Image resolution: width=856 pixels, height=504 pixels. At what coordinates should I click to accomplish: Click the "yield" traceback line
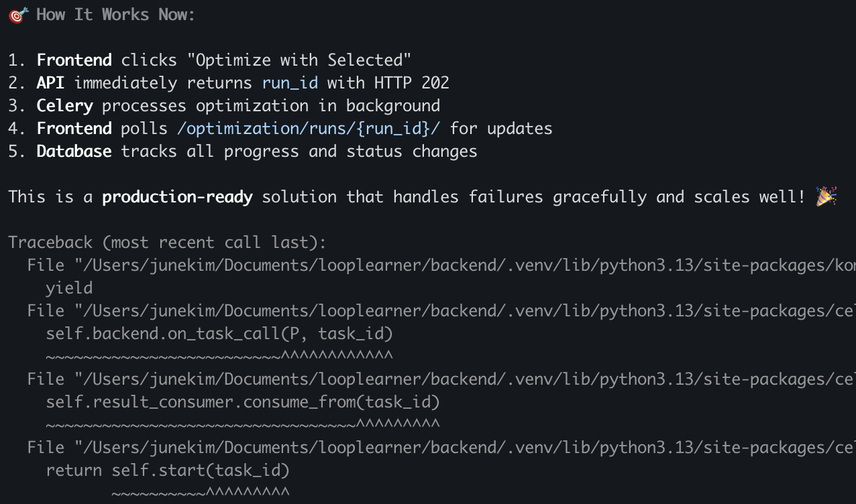[69, 288]
